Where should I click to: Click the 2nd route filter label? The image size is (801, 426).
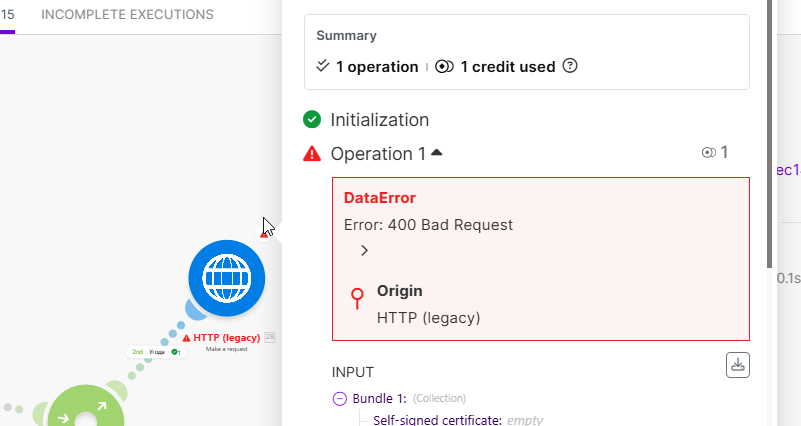point(138,352)
